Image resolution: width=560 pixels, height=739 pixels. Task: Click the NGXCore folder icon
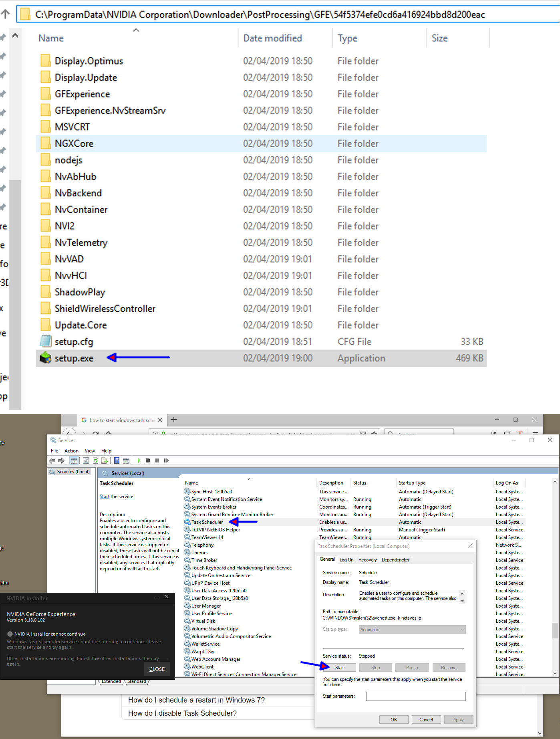(x=46, y=143)
